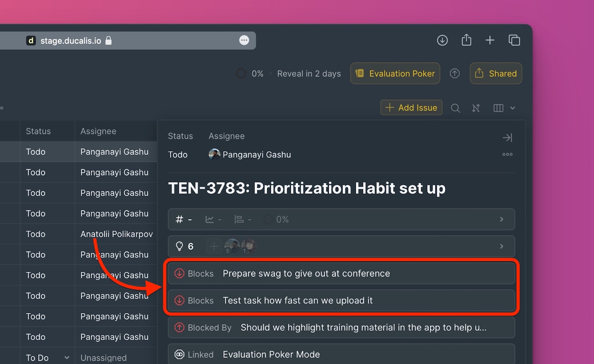Click the search icon beside Add Issue
The height and width of the screenshot is (364, 594).
(x=455, y=108)
